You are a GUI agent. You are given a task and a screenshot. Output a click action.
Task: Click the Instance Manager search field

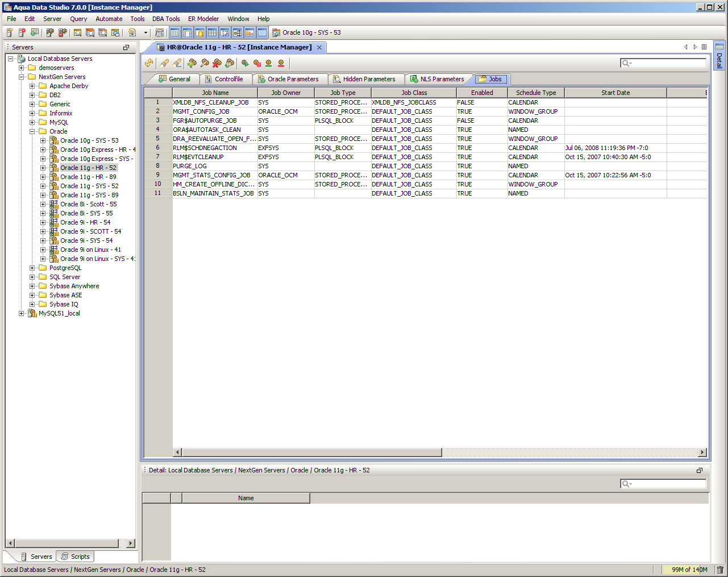point(663,63)
